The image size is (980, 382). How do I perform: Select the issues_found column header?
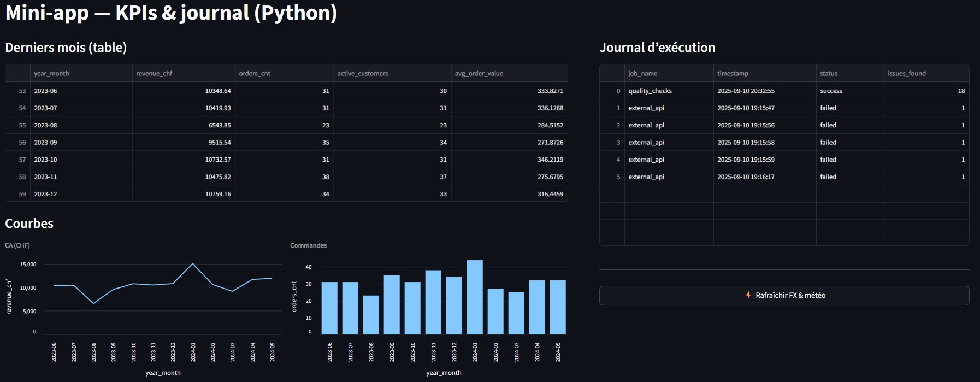tap(906, 74)
